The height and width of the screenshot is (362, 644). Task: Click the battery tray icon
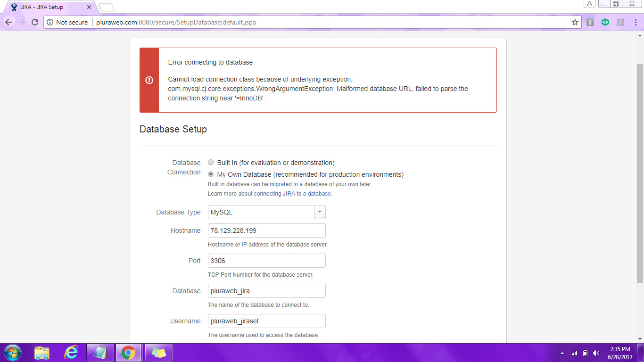(585, 353)
